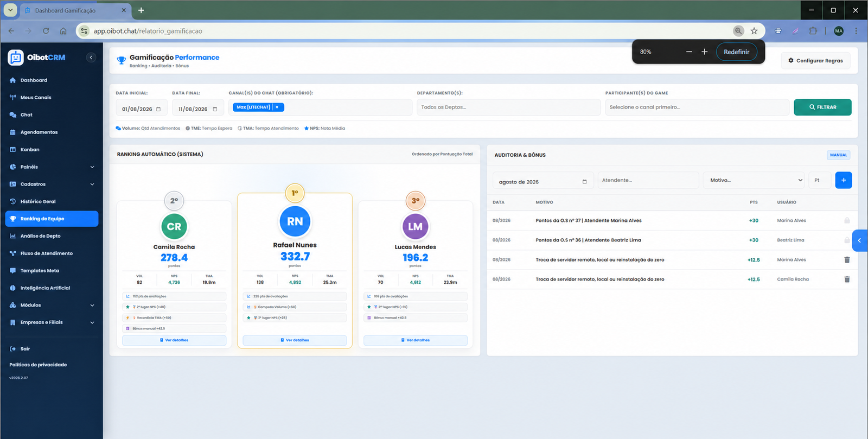Screen dimensions: 868x439
Task: Click Pontos da O.S nº 36 row text
Action: [588, 240]
